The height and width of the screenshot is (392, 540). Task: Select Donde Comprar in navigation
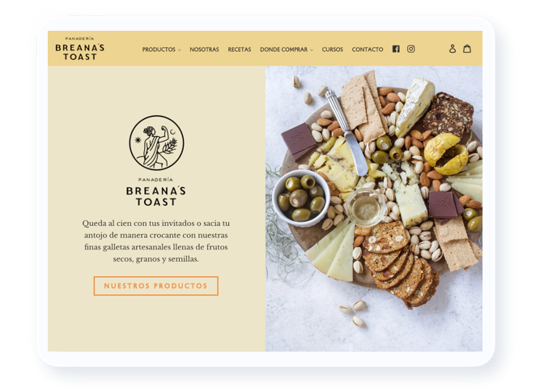point(284,49)
